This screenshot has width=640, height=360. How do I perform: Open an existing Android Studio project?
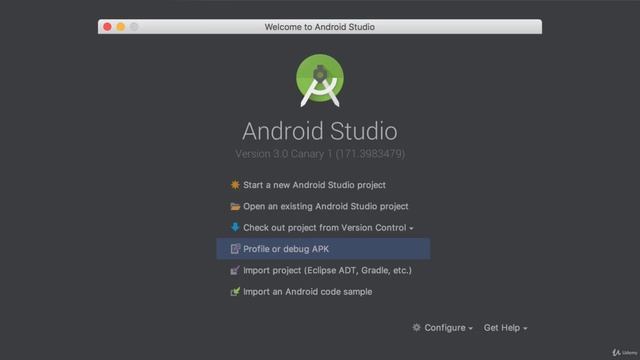pos(326,206)
